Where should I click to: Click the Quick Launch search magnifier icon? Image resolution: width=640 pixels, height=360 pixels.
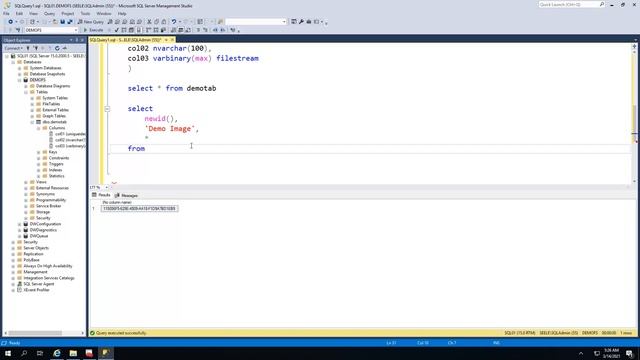tap(602, 4)
